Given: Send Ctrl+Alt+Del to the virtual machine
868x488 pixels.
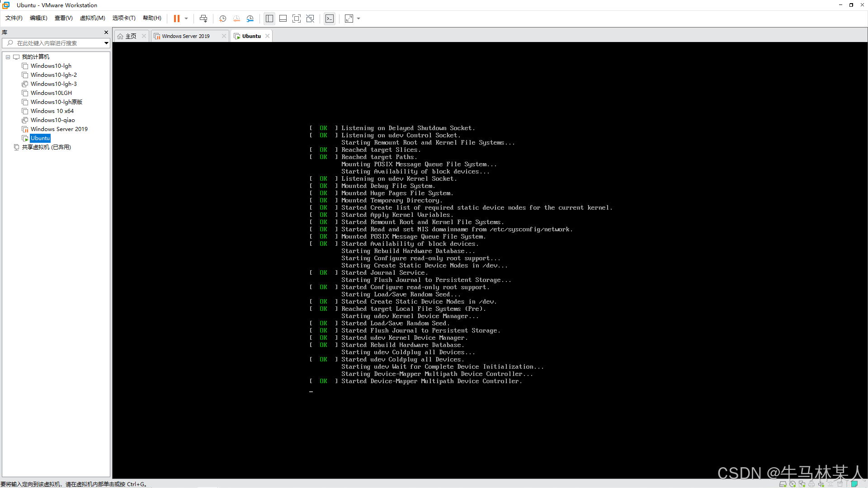Looking at the screenshot, I should click(x=203, y=19).
